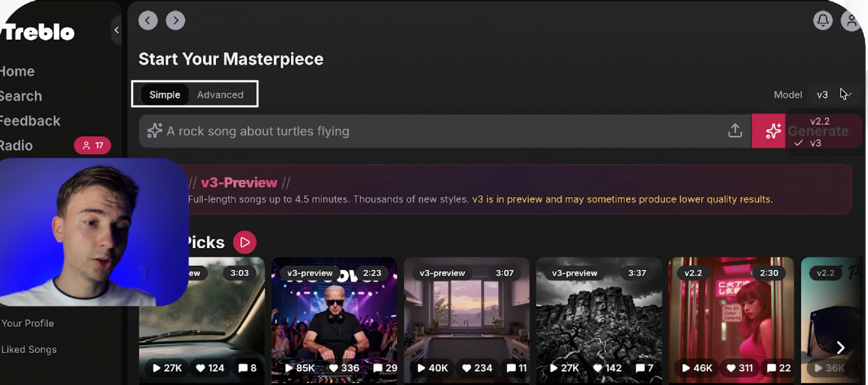Screen dimensions: 868x385
Task: Click the 40K plays on kitchen card
Action: 432,368
